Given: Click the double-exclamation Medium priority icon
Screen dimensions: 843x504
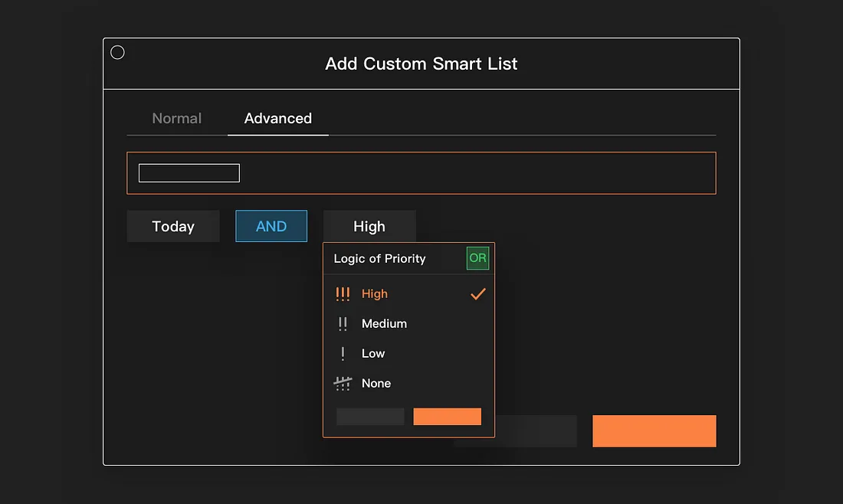Looking at the screenshot, I should coord(343,324).
